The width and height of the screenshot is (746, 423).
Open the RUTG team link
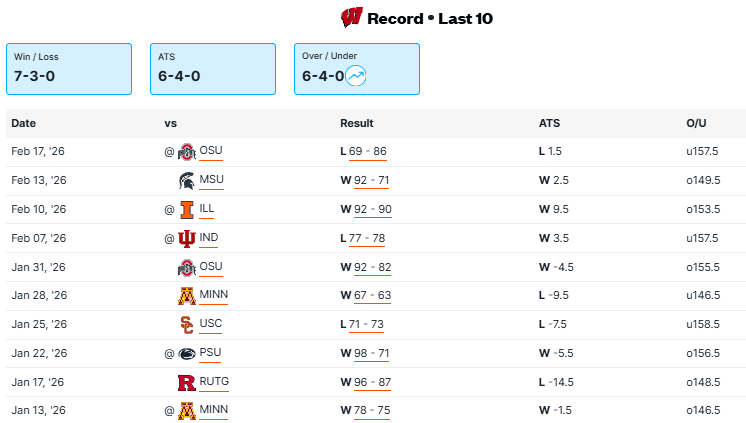(215, 382)
